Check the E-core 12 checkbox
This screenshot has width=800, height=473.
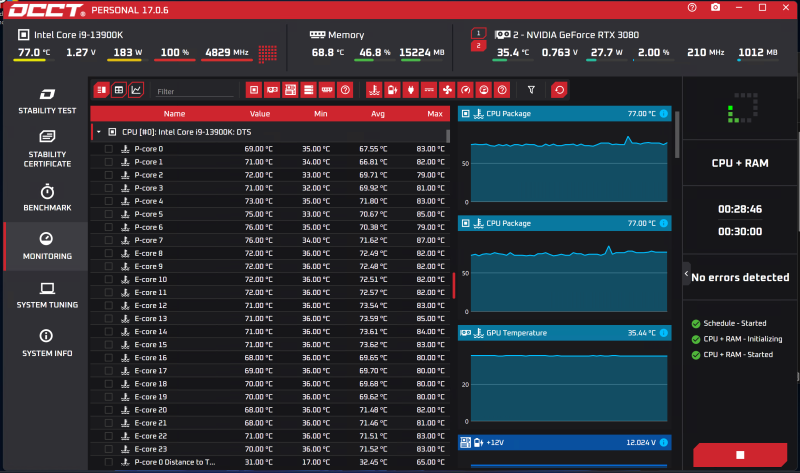pos(109,305)
